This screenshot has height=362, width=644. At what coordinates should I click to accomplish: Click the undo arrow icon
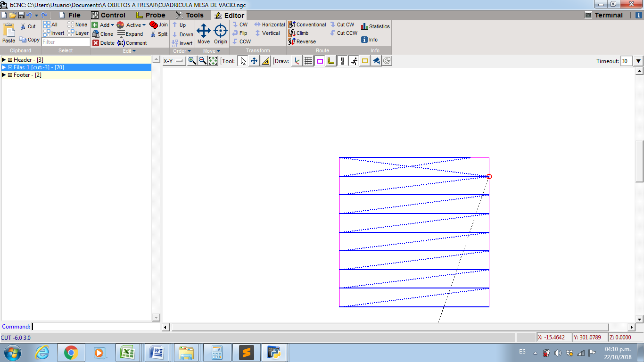tap(29, 15)
